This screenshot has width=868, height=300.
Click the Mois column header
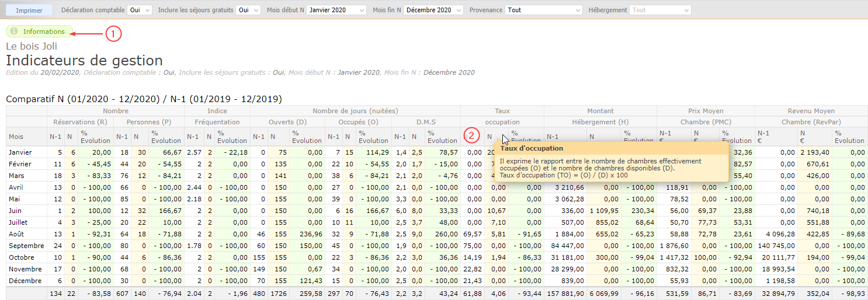(16, 137)
